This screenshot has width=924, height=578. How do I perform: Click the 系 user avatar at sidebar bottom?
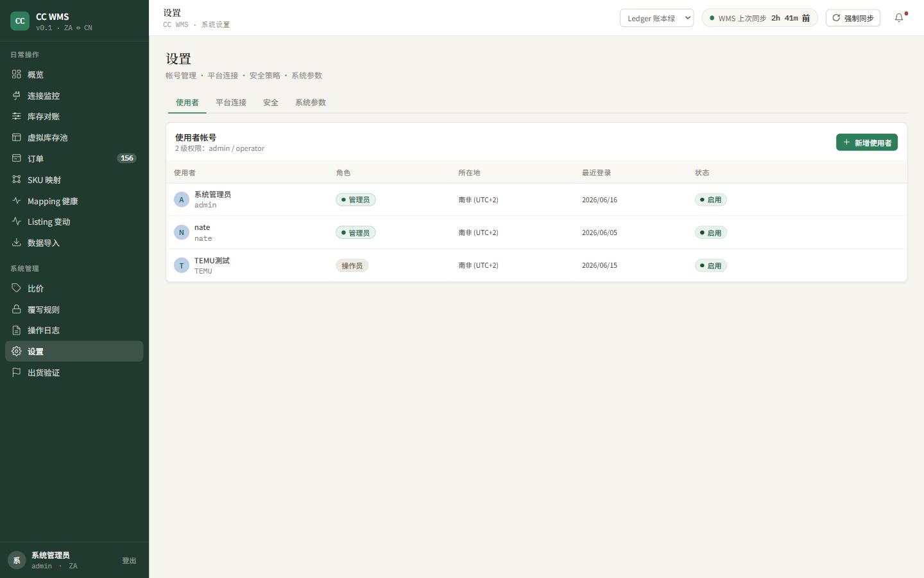[17, 561]
